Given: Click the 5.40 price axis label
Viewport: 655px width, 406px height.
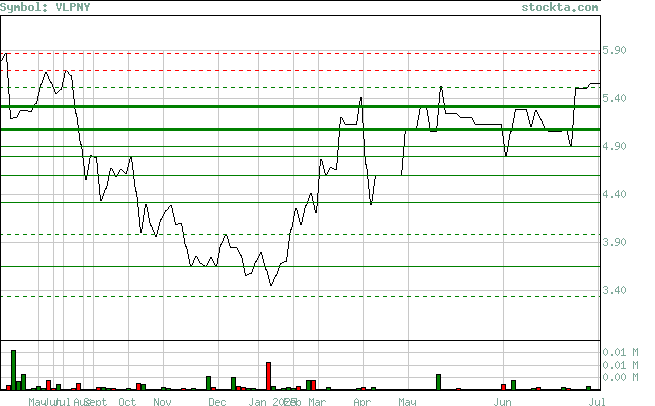Looking at the screenshot, I should [x=614, y=98].
